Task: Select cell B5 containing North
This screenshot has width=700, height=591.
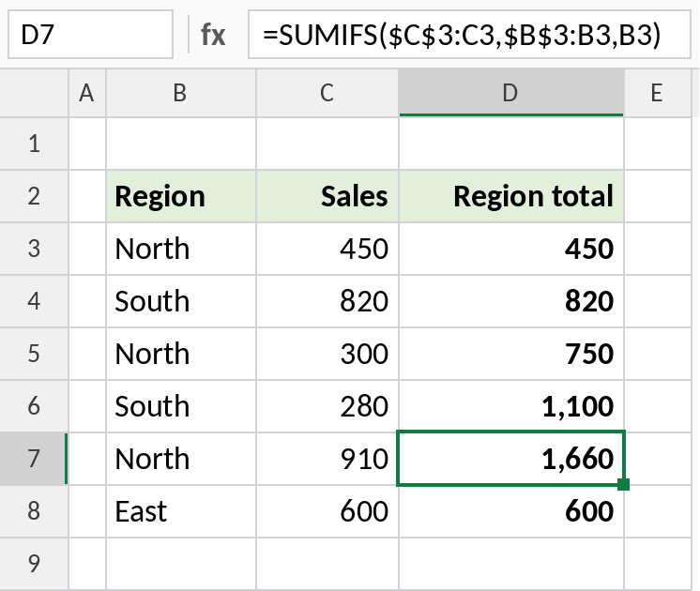Action: tap(181, 354)
